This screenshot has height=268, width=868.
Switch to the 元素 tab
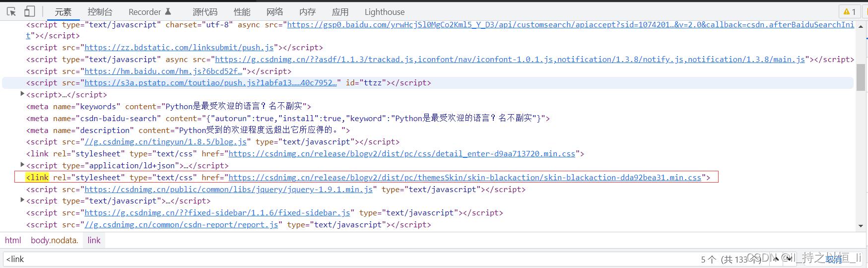coord(63,12)
